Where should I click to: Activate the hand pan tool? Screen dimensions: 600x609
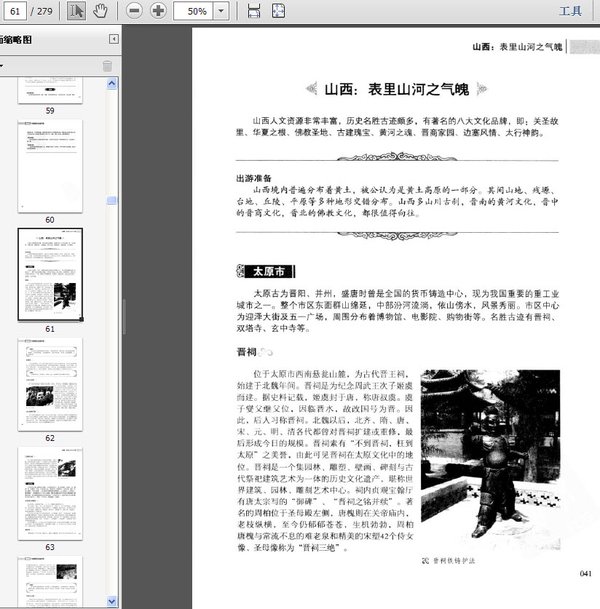[x=100, y=10]
